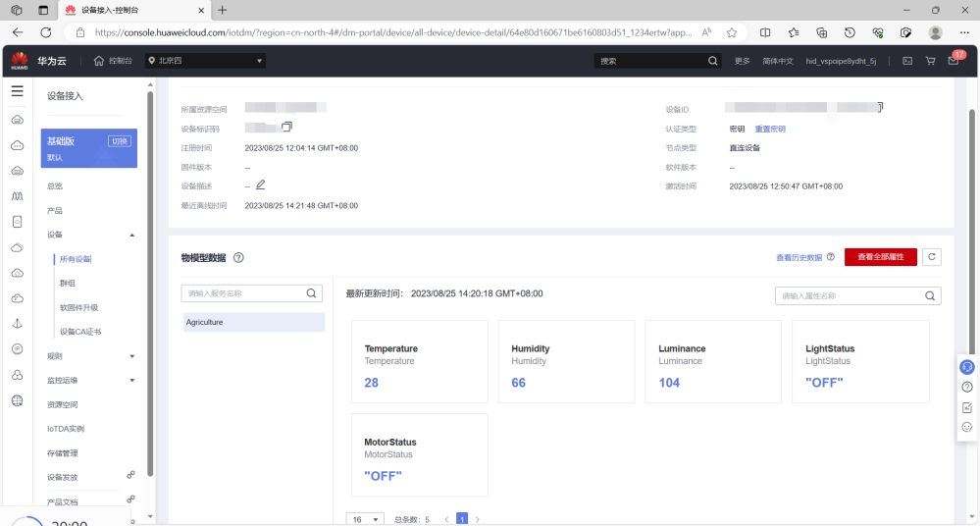The width and height of the screenshot is (980, 526).
Task: Click the 请输入服务名称 search field
Action: pos(244,293)
